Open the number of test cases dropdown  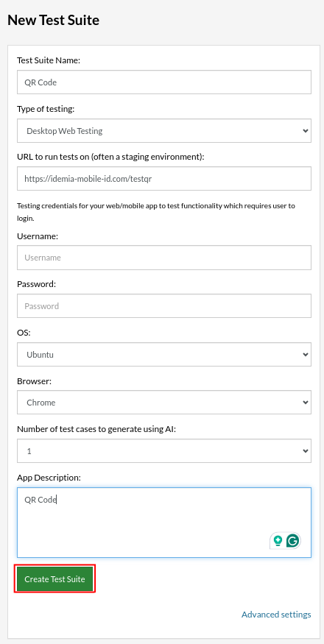(164, 451)
